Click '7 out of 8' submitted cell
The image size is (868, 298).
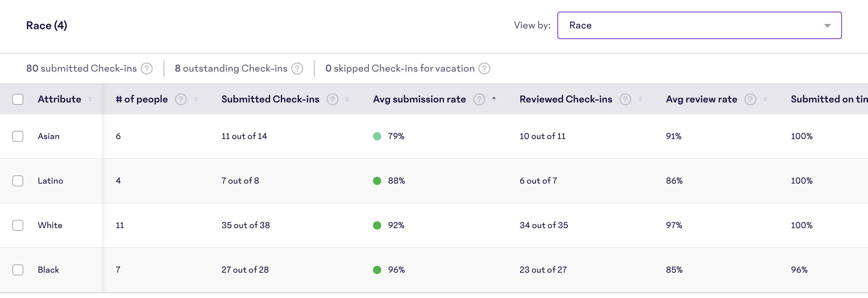pos(240,181)
